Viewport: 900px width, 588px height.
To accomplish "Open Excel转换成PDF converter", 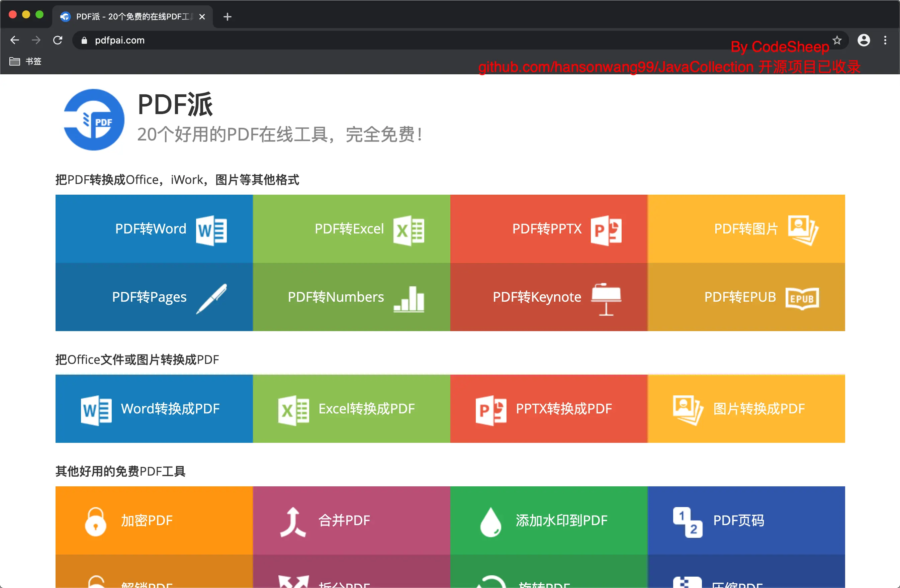I will [x=351, y=408].
